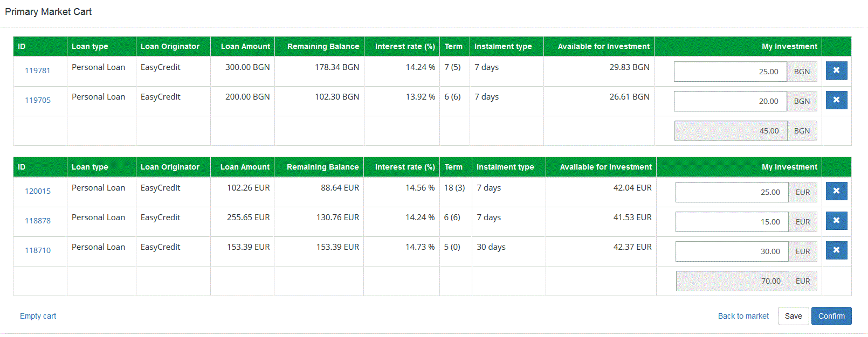Confirm the investments
The width and height of the screenshot is (868, 337).
[x=831, y=316]
